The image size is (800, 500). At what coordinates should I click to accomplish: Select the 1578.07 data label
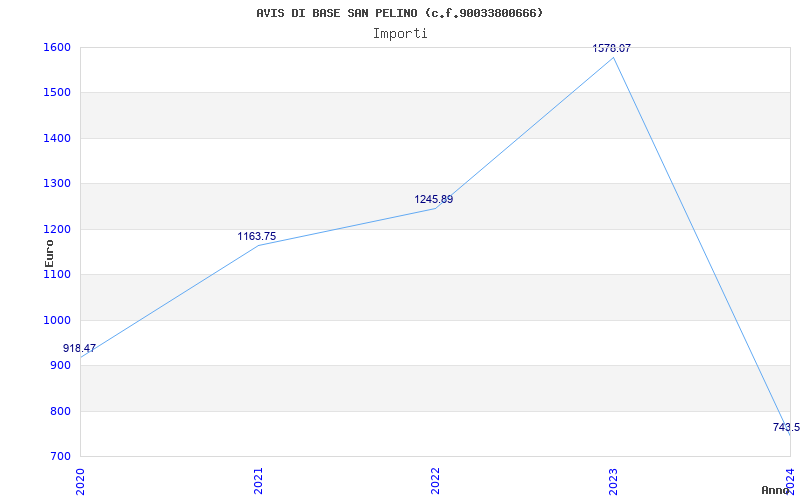(612, 48)
